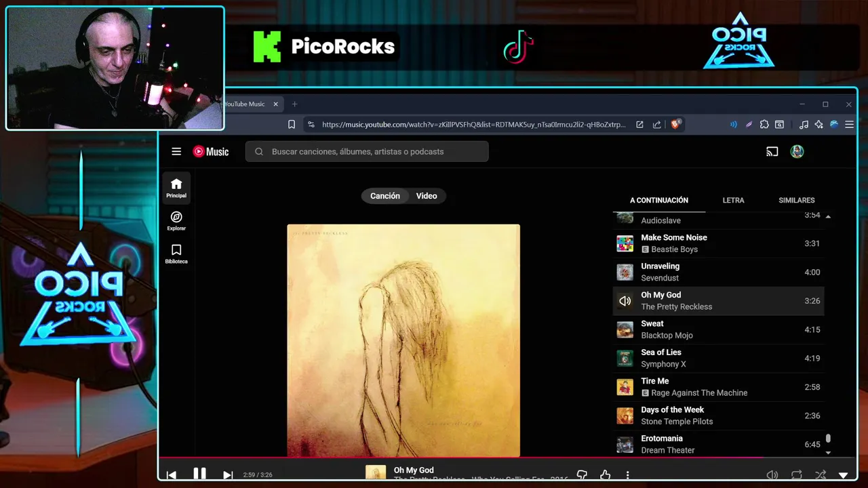
Task: Skip to the previous track
Action: [172, 475]
